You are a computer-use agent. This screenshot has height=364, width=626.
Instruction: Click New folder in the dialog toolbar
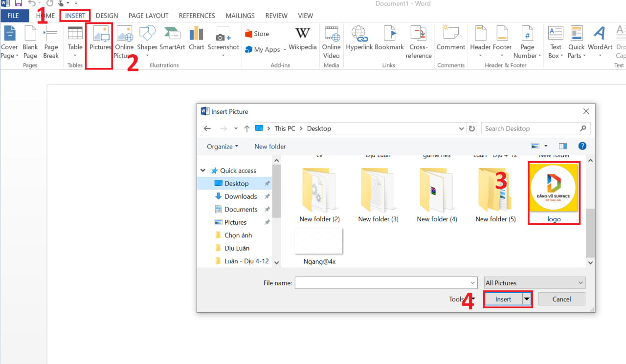point(270,147)
